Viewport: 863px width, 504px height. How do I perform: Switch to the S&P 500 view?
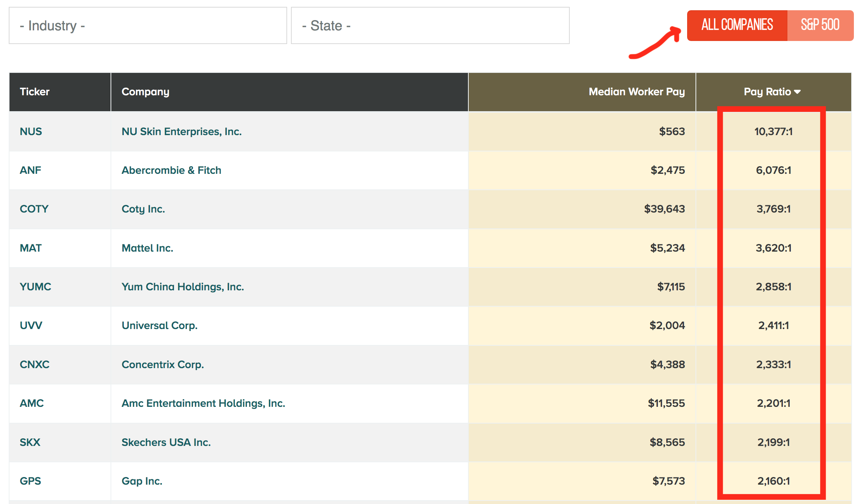820,25
